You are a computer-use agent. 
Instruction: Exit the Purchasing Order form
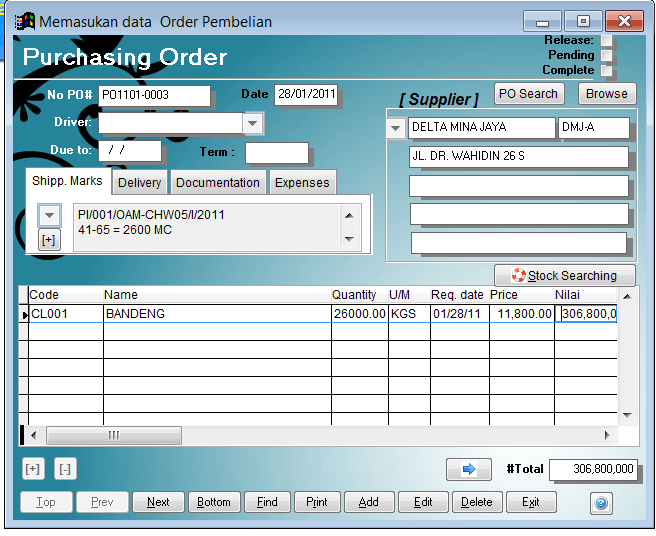pos(531,502)
